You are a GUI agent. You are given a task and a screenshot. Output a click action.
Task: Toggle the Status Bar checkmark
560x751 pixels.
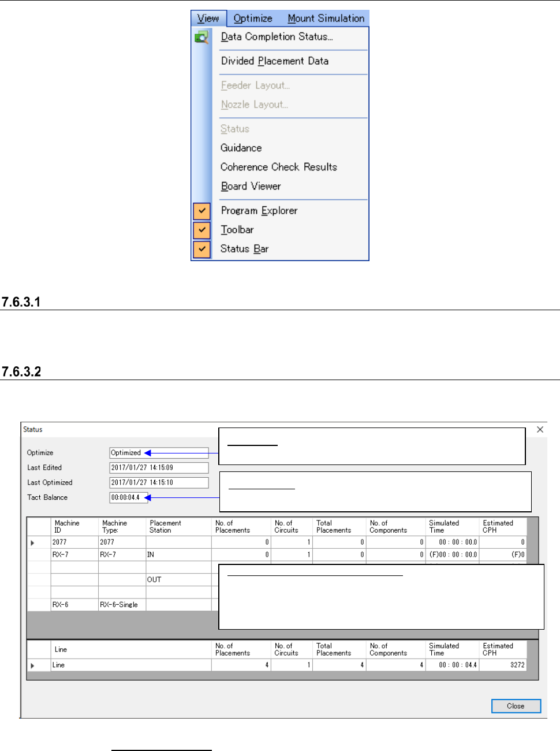[x=201, y=249]
